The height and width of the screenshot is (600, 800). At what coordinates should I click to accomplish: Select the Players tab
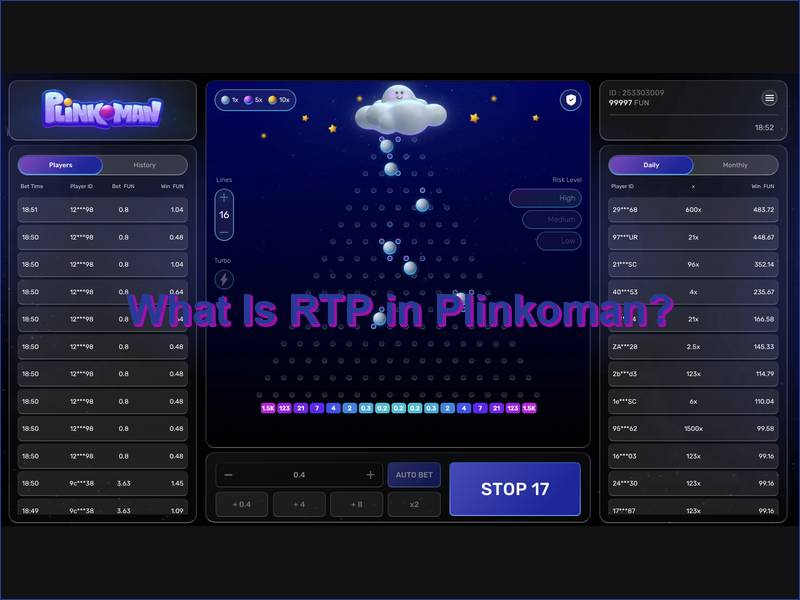(x=60, y=165)
